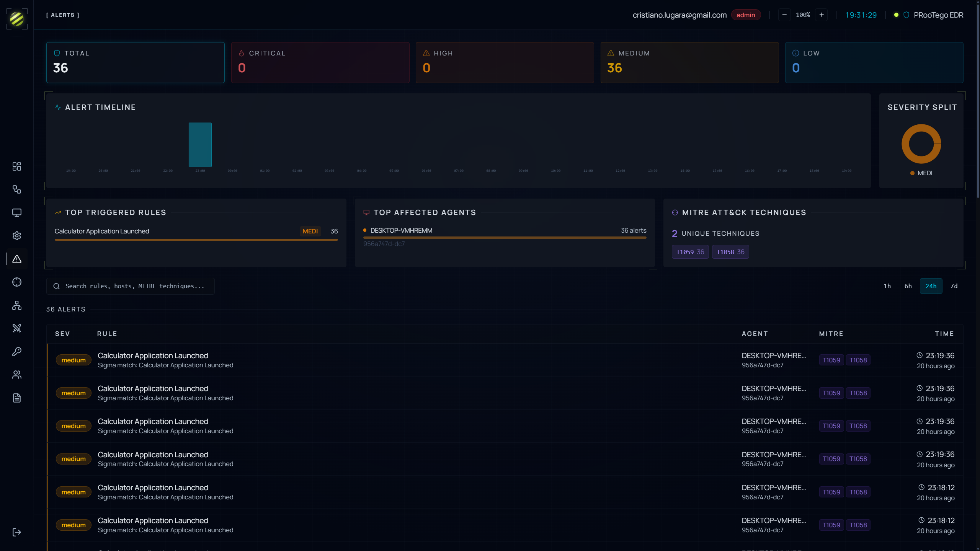Open threat hunting crosshair icon in sidebar

[x=17, y=282]
